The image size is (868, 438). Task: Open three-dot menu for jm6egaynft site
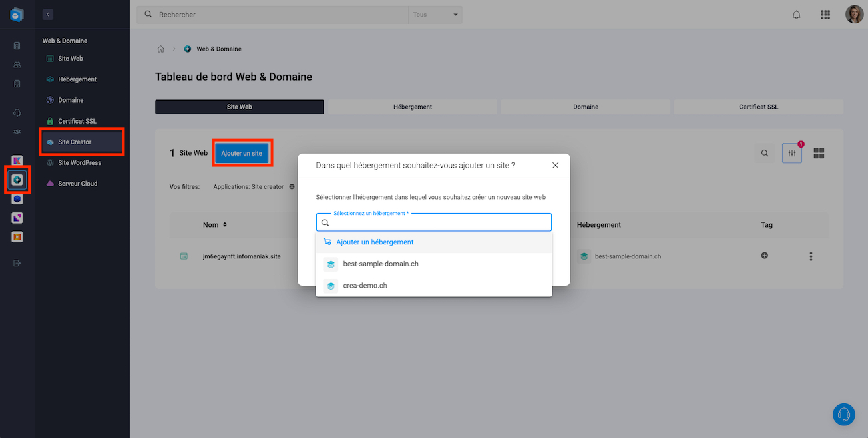[x=811, y=256]
